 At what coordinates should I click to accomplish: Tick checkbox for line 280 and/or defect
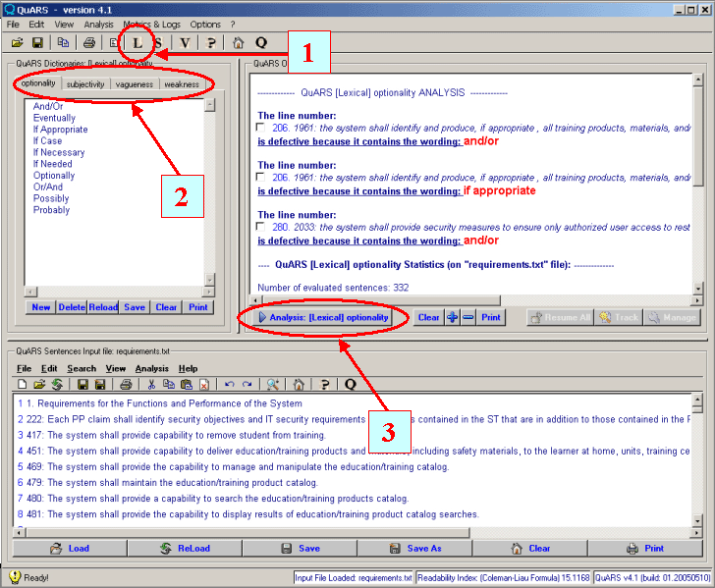(x=260, y=227)
